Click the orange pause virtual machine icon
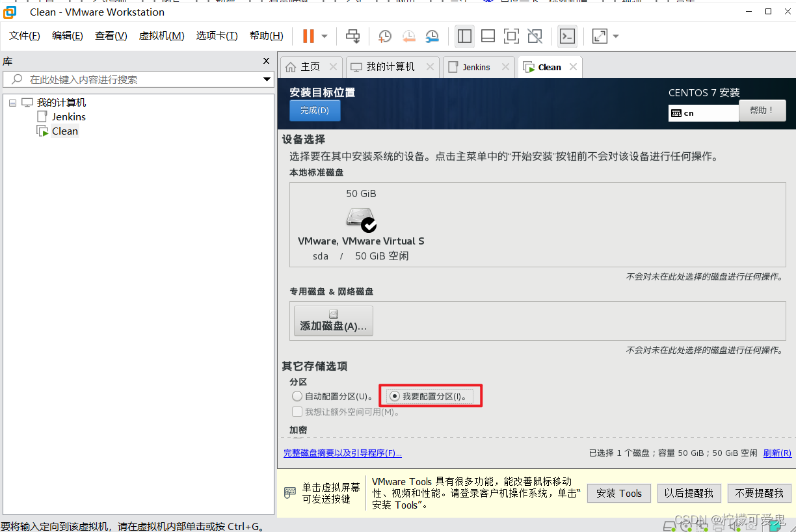Image resolution: width=796 pixels, height=532 pixels. click(308, 36)
